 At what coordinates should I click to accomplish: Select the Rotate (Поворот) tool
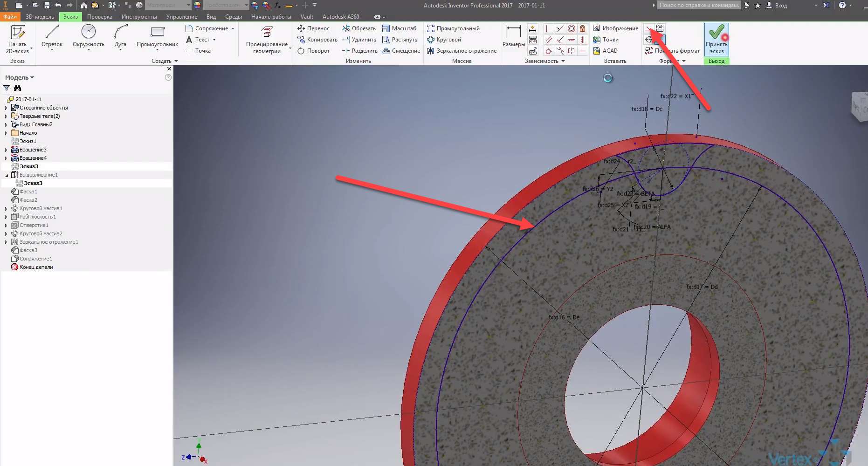313,51
